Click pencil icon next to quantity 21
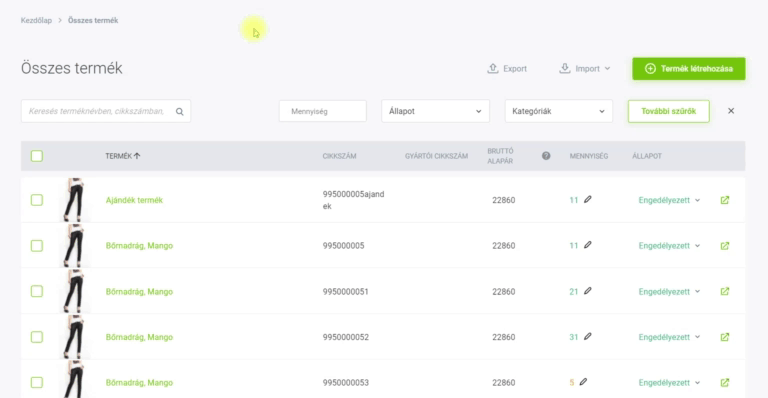Image resolution: width=768 pixels, height=398 pixels. 588,291
